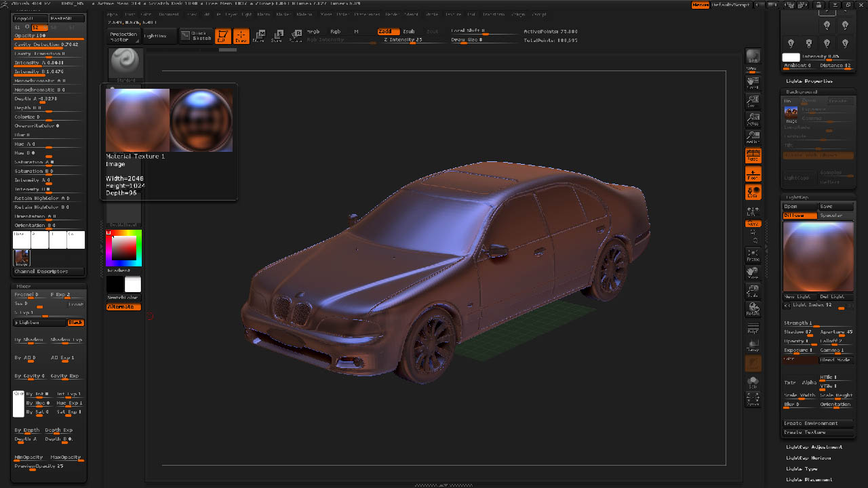Image resolution: width=868 pixels, height=488 pixels.
Task: Click the Xpose icon
Action: [x=753, y=400]
